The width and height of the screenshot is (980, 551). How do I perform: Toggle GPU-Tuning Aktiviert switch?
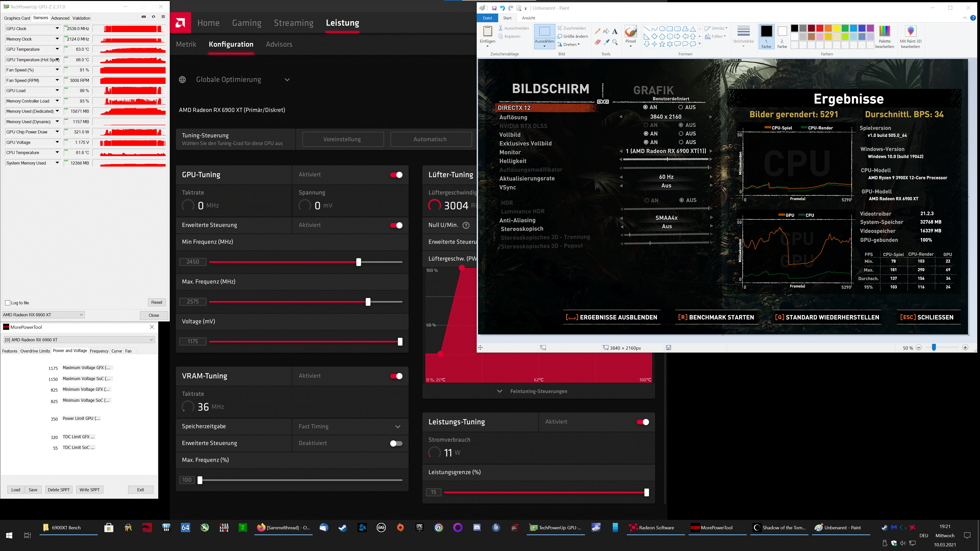[396, 175]
